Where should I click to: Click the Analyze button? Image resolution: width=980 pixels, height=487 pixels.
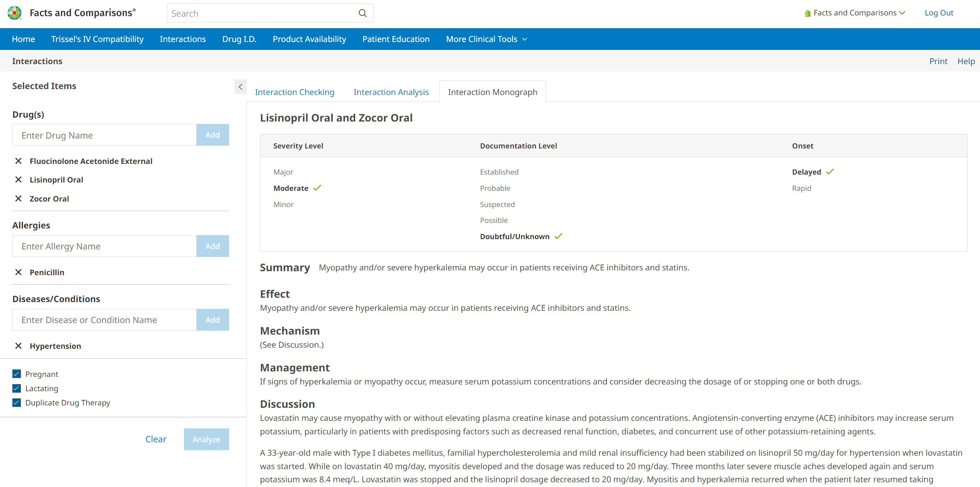click(206, 439)
